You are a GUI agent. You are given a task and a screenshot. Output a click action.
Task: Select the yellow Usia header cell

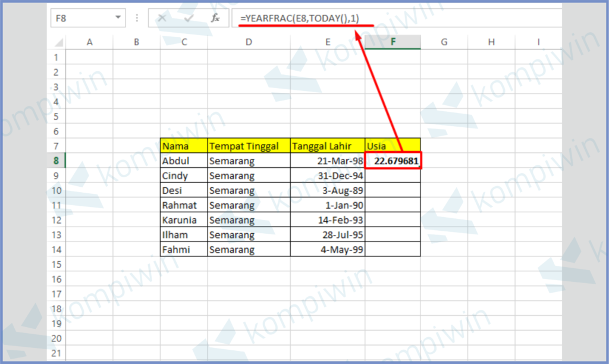(x=393, y=146)
